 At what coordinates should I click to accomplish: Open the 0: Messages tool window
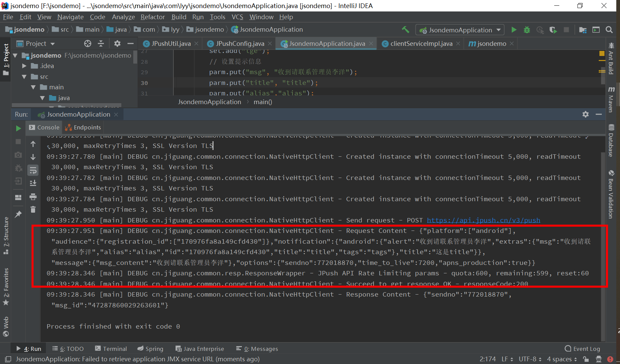coord(257,348)
